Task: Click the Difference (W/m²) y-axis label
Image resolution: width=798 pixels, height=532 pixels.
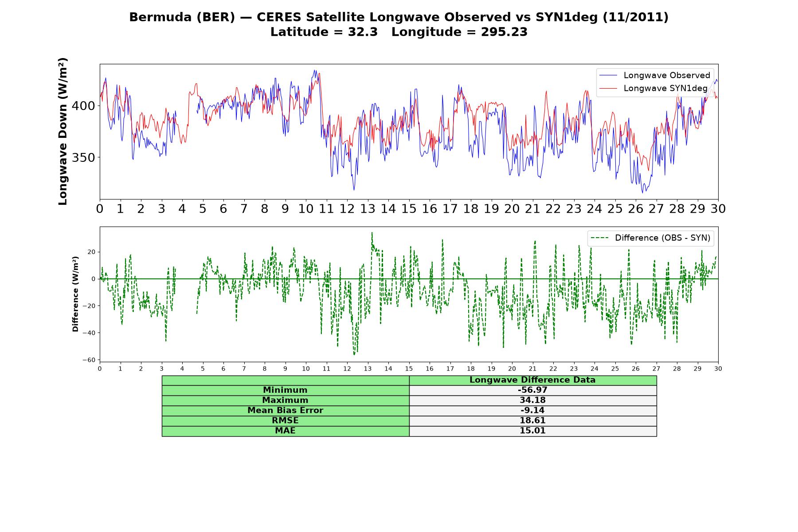Action: click(x=75, y=294)
